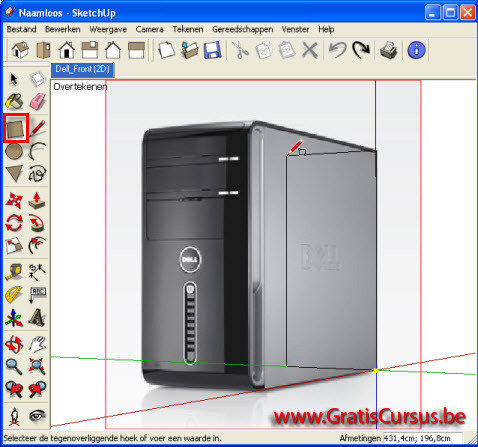Viewport: 478px width, 447px height.
Task: Undo the last action
Action: click(x=337, y=50)
